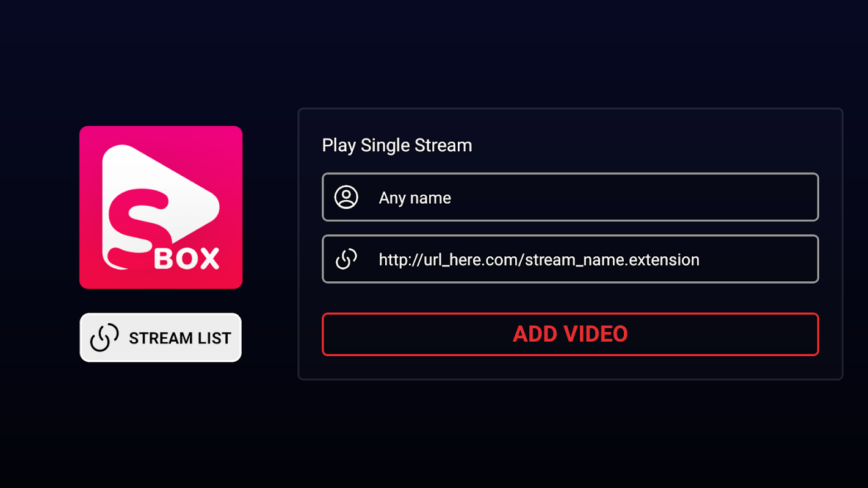The image size is (868, 488).
Task: Select the ADD VIDEO red text label
Action: [x=570, y=334]
